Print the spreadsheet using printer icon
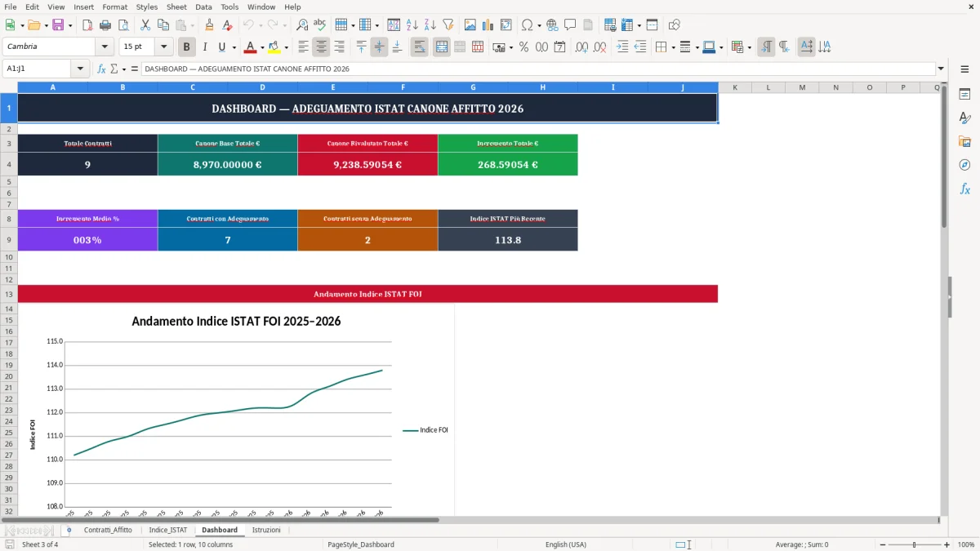The height and width of the screenshot is (551, 980). click(x=105, y=25)
